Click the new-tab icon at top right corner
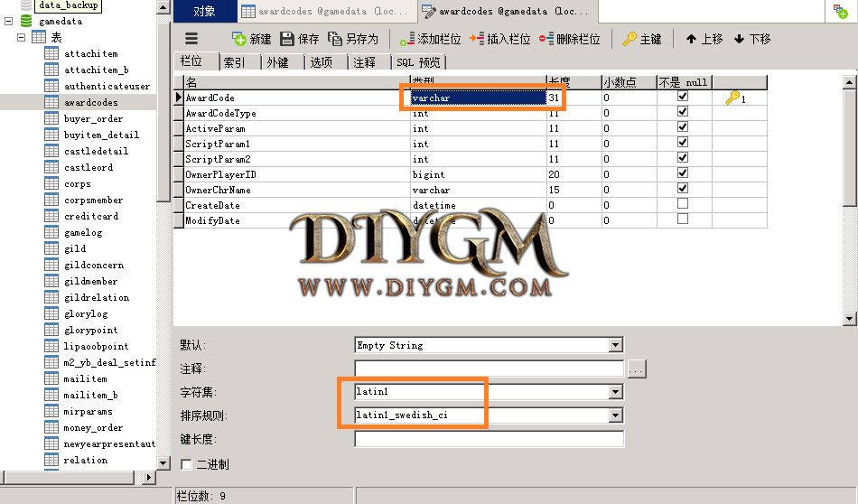 pos(841,11)
